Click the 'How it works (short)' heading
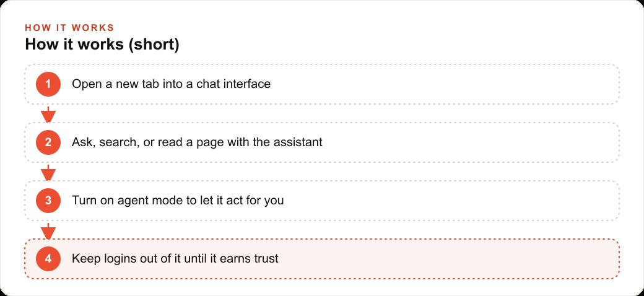Viewport: 644px width, 296px height. 102,45
